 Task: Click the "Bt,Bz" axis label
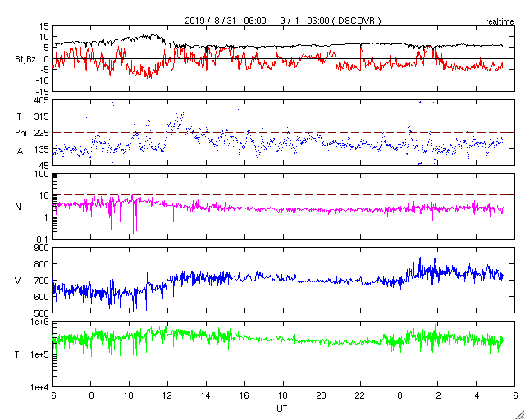coord(25,61)
